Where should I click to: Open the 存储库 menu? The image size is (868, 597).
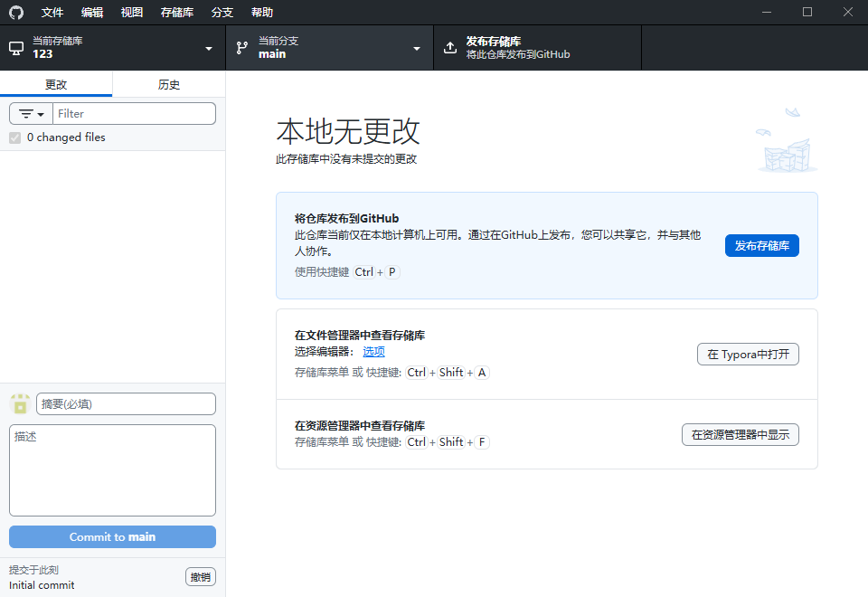point(175,12)
